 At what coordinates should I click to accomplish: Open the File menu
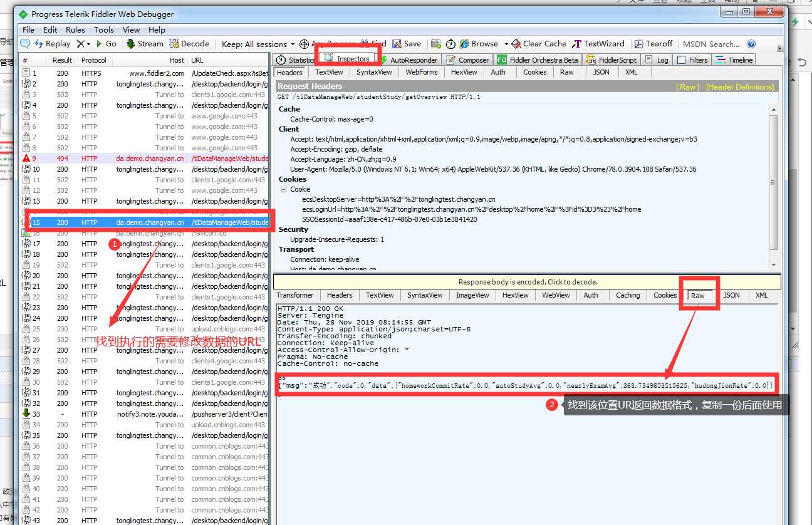(29, 29)
